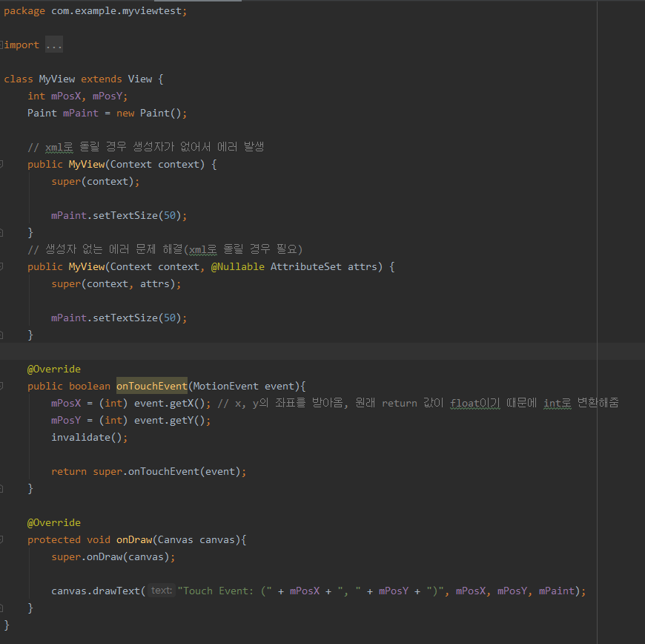
Task: Click "mPosY = (int) event.getY();" statement
Action: (131, 421)
